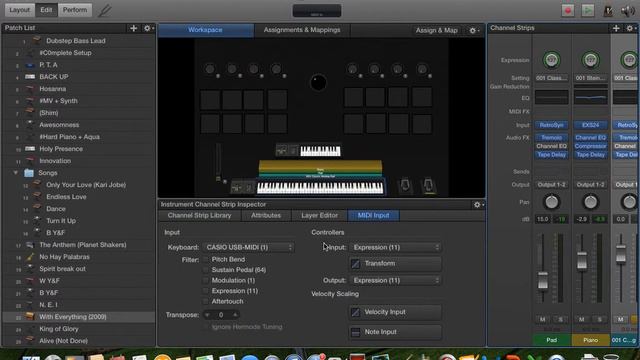The height and width of the screenshot is (360, 640).
Task: Click the Pad strip Tremolo effect slot
Action: (x=551, y=138)
